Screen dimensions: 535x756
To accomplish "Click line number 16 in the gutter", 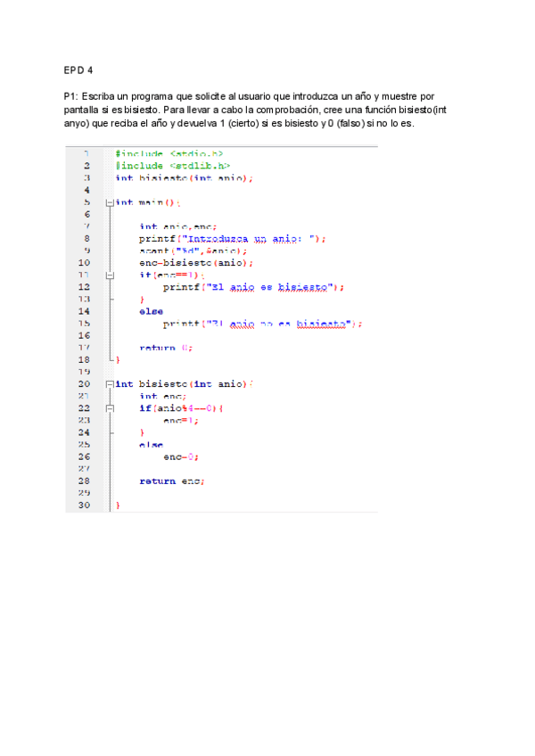I will click(x=84, y=335).
